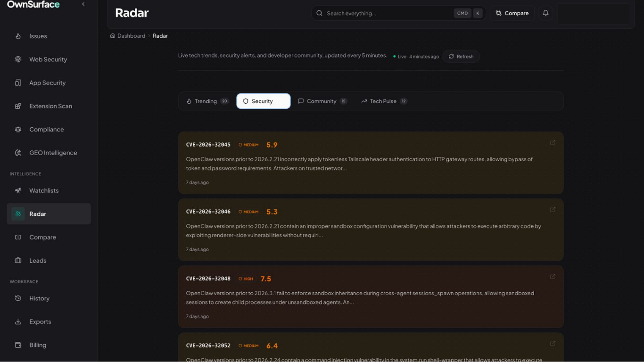
Task: Open the History label in sidebar
Action: (x=39, y=298)
